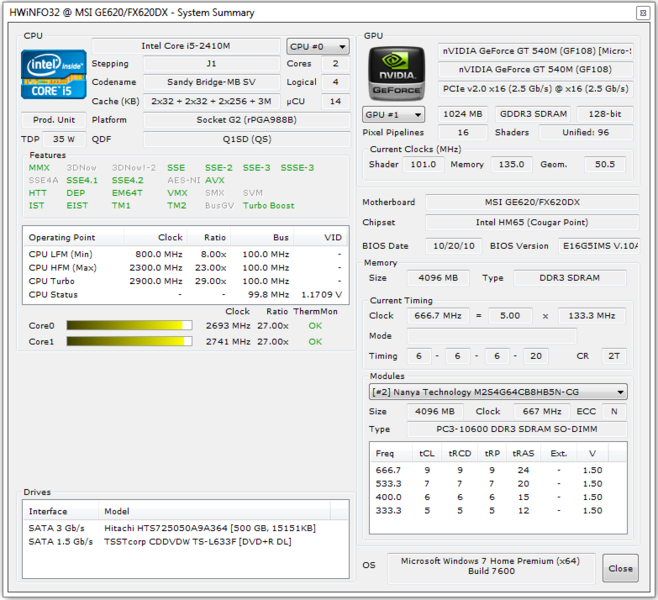Select the 400.0 frequency timing row
The height and width of the screenshot is (600, 658).
click(x=498, y=497)
